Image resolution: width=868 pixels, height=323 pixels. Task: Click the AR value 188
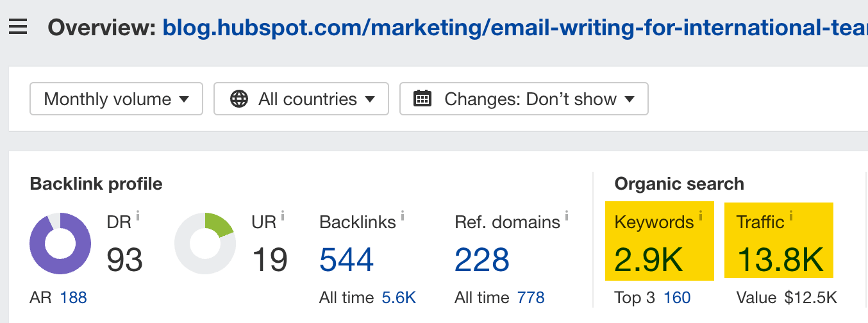click(73, 297)
